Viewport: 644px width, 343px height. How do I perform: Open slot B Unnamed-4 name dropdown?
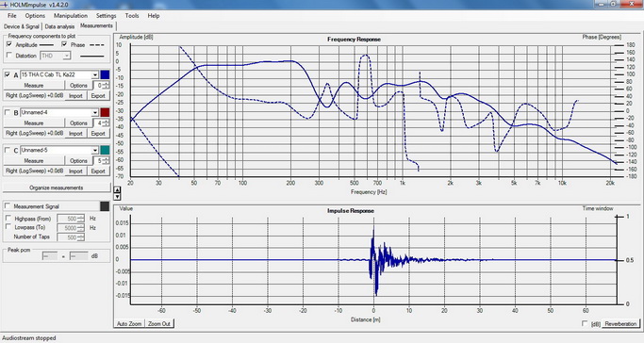[x=95, y=112]
